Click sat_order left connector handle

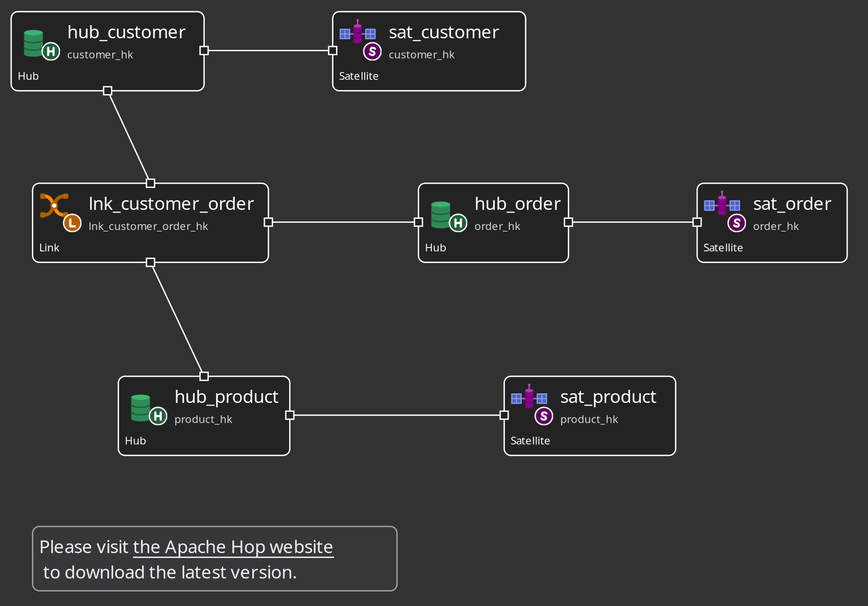pyautogui.click(x=697, y=222)
